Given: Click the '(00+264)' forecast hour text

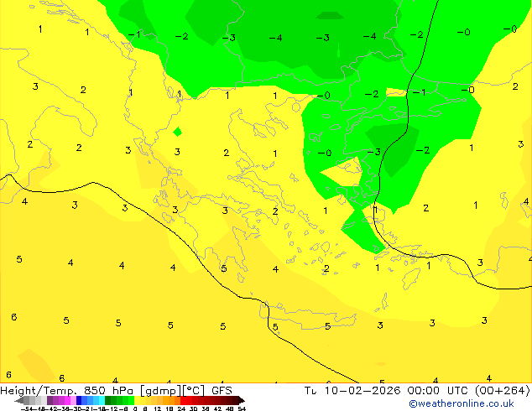Looking at the screenshot, I should [502, 391].
